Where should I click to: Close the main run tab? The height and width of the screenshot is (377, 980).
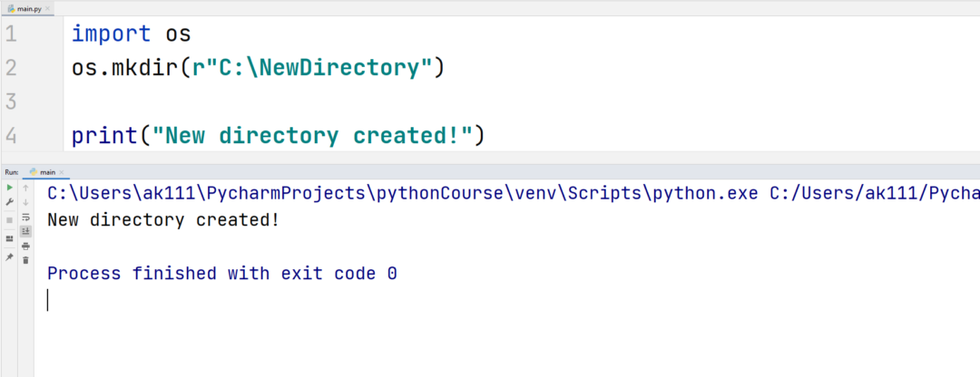coord(62,172)
